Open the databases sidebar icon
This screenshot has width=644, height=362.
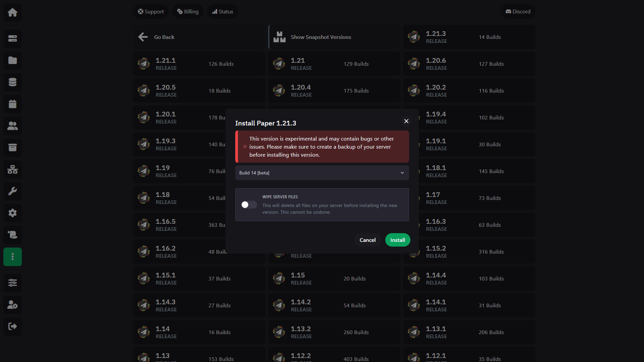pyautogui.click(x=12, y=82)
